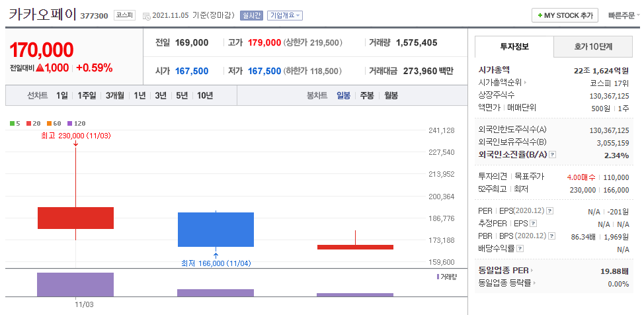Select the 1주일 line chart period

click(x=87, y=96)
